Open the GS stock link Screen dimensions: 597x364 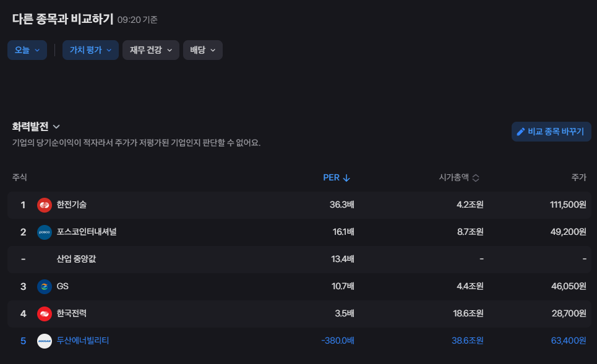pos(62,286)
